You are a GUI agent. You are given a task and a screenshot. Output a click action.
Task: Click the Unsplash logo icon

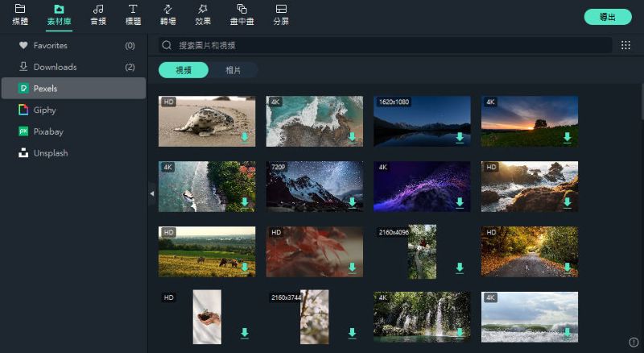pos(23,153)
